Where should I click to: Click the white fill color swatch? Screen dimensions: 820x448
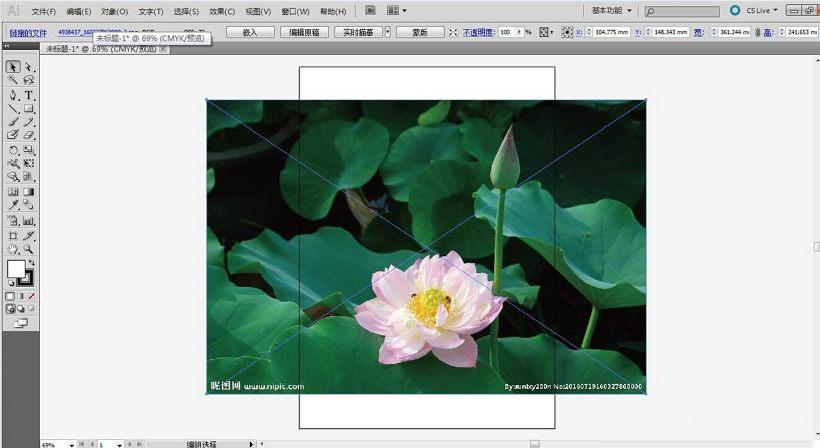[x=16, y=269]
